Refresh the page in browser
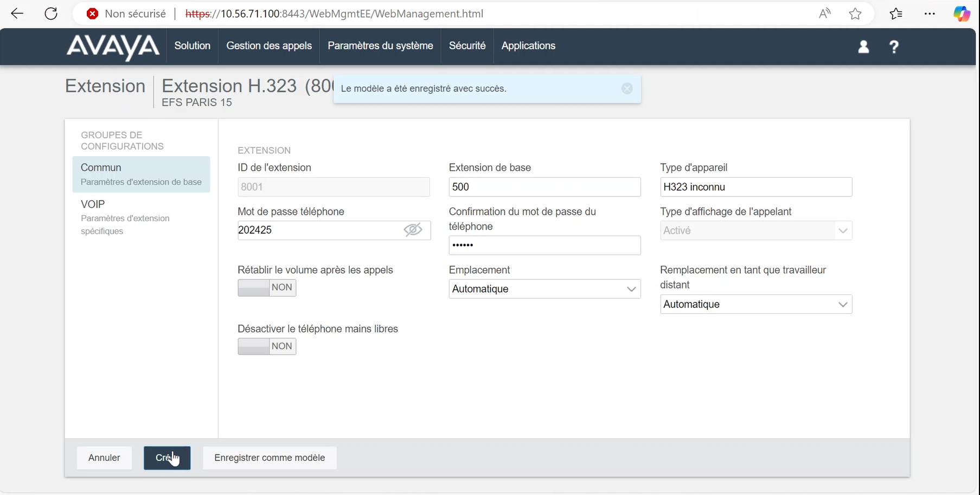Viewport: 980px width, 495px height. click(51, 14)
